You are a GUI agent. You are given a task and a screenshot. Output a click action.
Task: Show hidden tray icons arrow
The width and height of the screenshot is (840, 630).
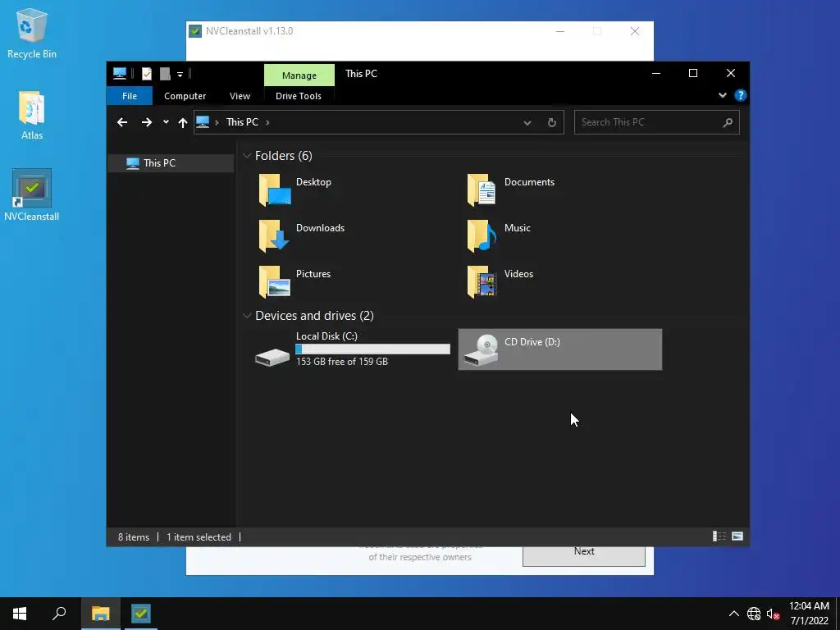click(x=734, y=614)
